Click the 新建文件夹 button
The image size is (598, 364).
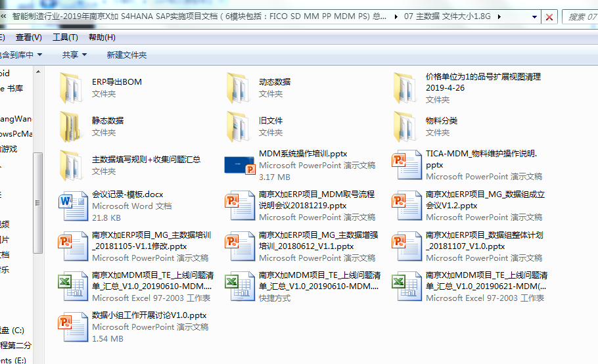tap(127, 55)
